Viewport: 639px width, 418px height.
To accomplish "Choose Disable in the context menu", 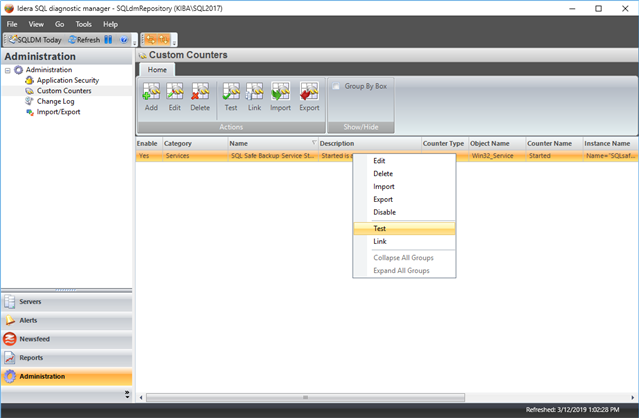I will pos(404,212).
